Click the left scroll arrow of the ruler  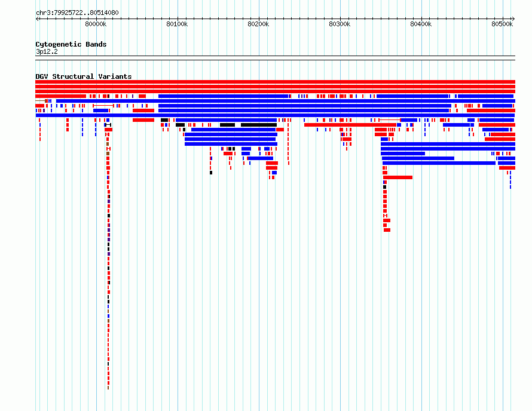pyautogui.click(x=37, y=19)
